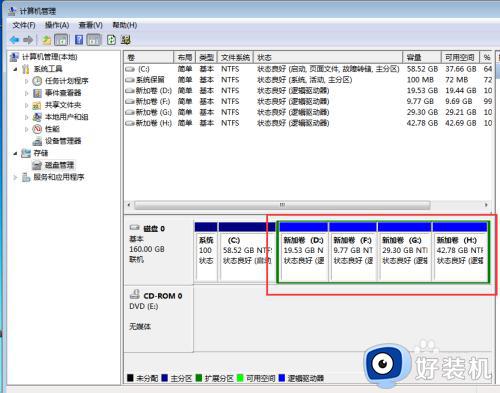Open the 文件(F) menu
The image size is (500, 393).
[x=24, y=25]
